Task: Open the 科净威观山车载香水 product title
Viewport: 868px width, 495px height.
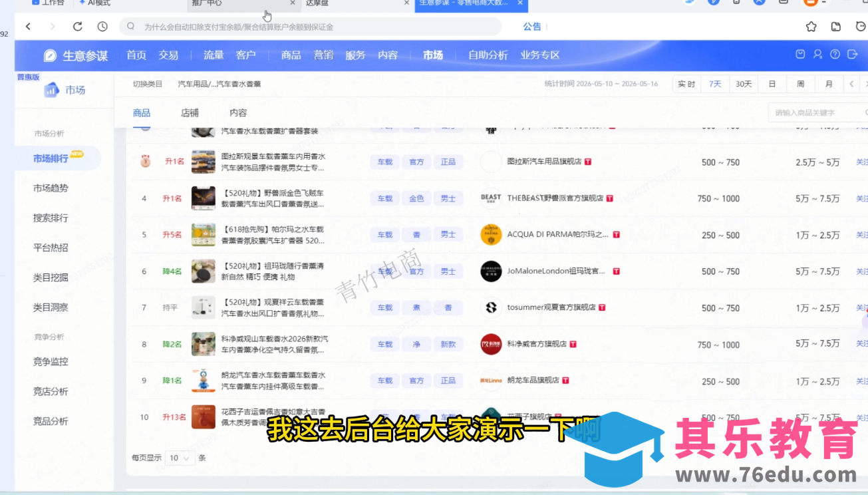Action: point(274,344)
